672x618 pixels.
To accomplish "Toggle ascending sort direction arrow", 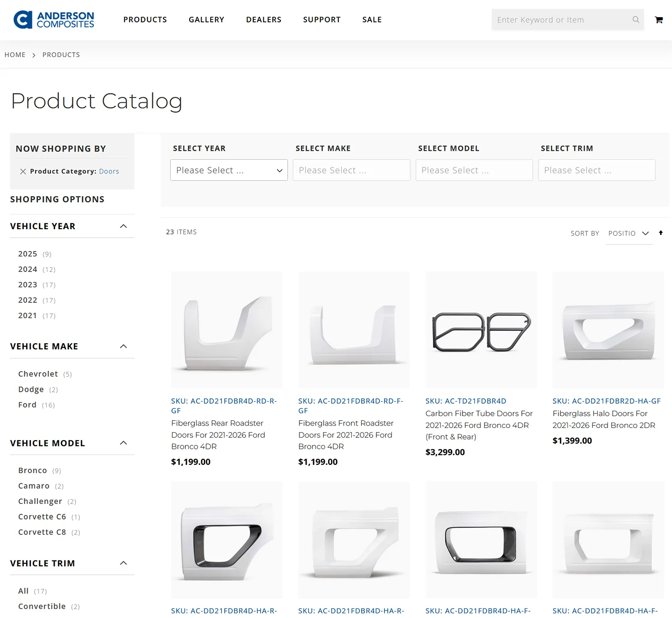I will coord(661,233).
